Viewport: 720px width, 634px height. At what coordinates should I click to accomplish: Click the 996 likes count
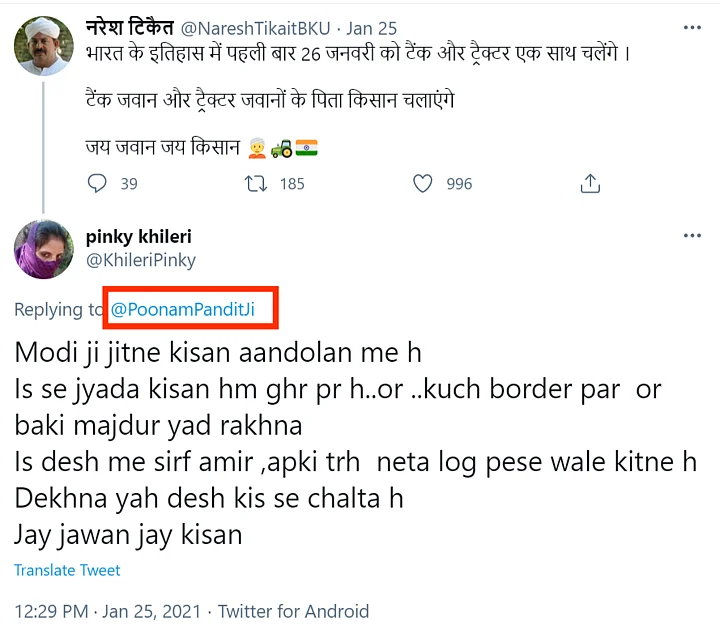pyautogui.click(x=459, y=184)
